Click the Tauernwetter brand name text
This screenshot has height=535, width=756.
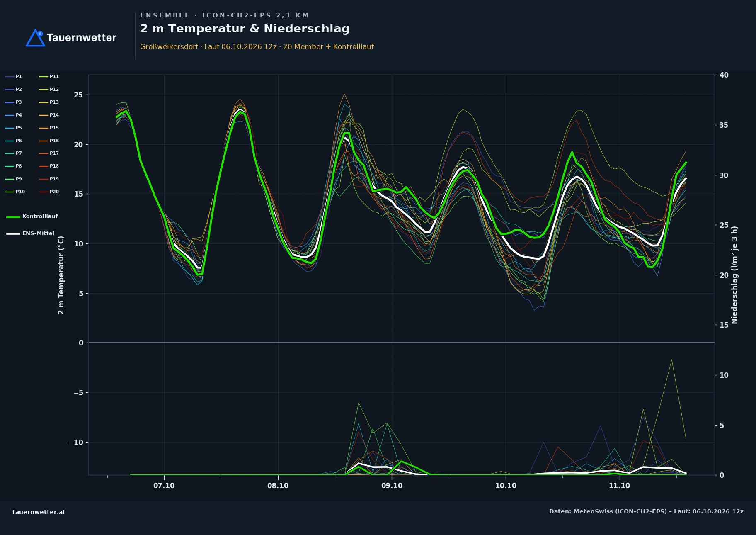82,38
